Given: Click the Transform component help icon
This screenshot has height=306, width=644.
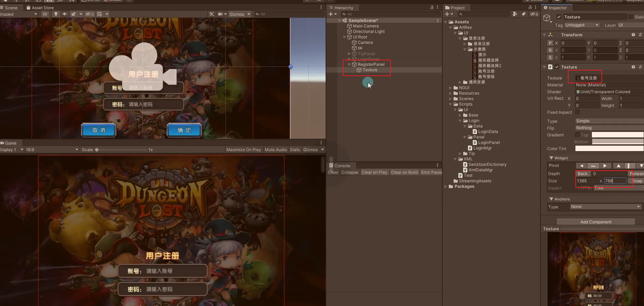Looking at the screenshot, I should pyautogui.click(x=633, y=35).
